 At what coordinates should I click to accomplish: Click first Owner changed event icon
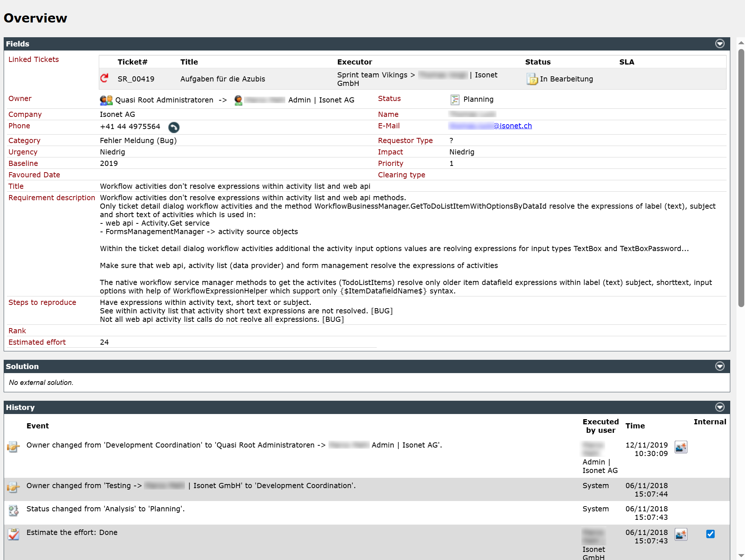(13, 447)
